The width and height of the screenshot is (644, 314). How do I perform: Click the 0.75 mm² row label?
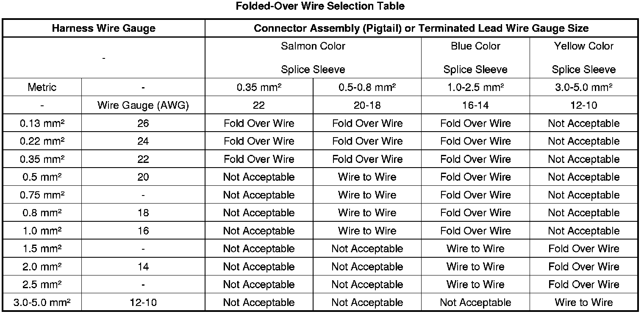pyautogui.click(x=42, y=195)
